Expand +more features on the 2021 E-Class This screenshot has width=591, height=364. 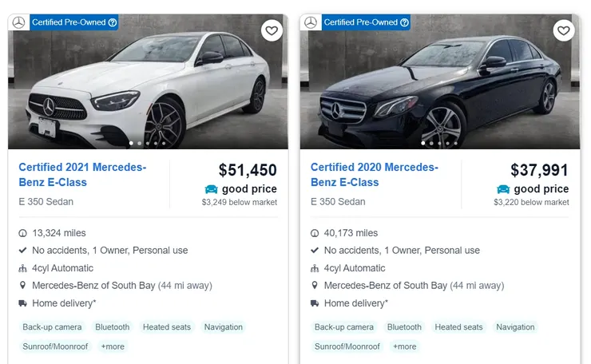[x=113, y=346]
